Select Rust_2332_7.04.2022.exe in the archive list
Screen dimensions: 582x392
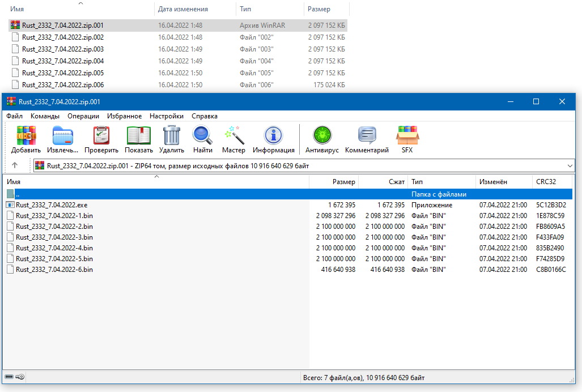pos(52,205)
